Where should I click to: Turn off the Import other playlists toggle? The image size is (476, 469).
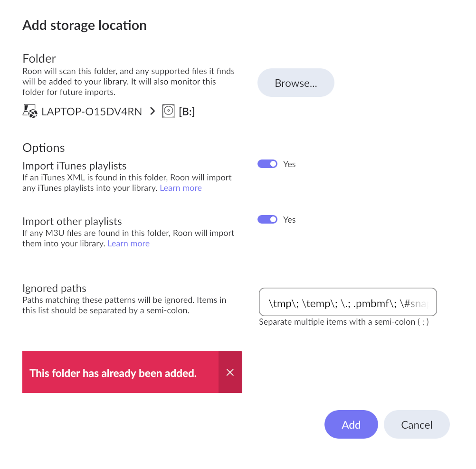click(267, 219)
